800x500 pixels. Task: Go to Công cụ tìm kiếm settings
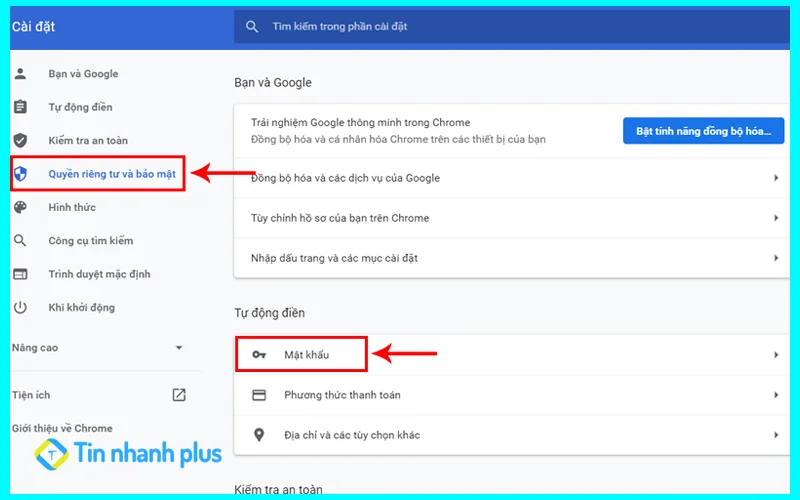91,241
